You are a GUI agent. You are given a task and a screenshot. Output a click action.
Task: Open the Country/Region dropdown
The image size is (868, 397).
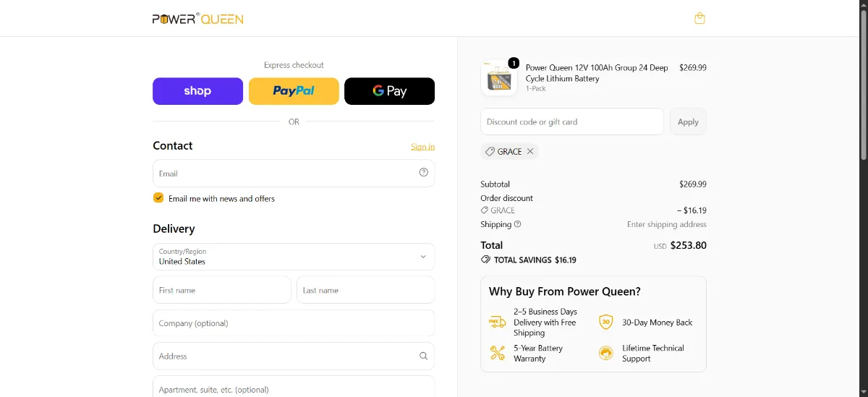pos(294,257)
